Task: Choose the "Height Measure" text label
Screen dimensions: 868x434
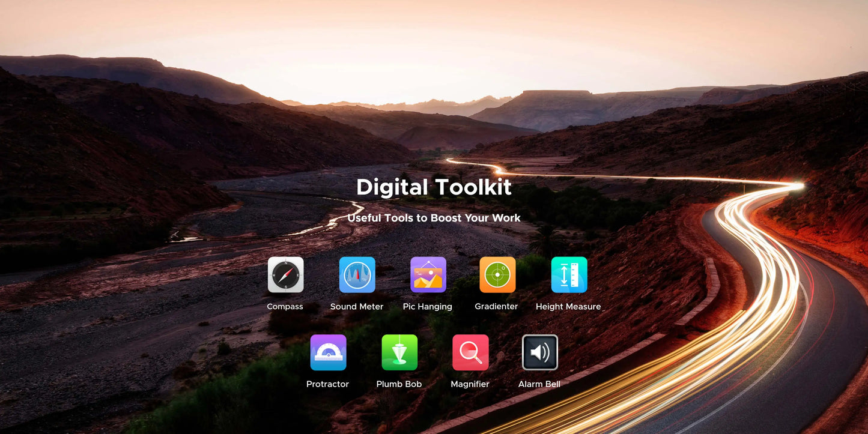Action: coord(568,307)
